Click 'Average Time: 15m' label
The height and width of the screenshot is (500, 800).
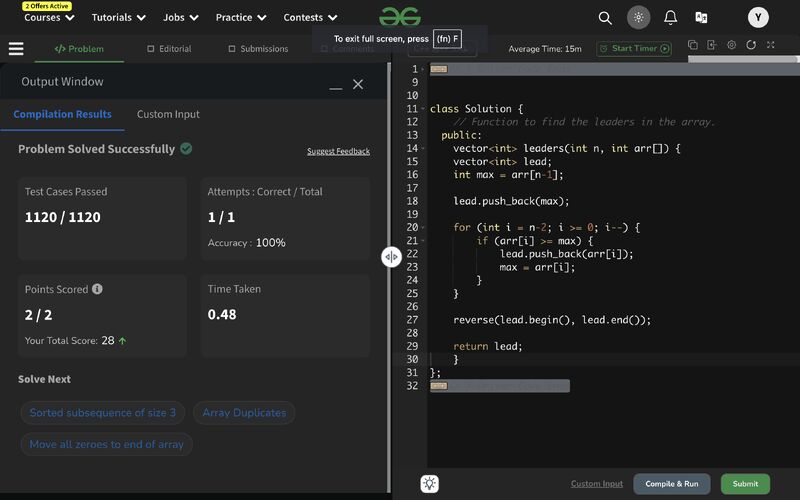coord(545,49)
